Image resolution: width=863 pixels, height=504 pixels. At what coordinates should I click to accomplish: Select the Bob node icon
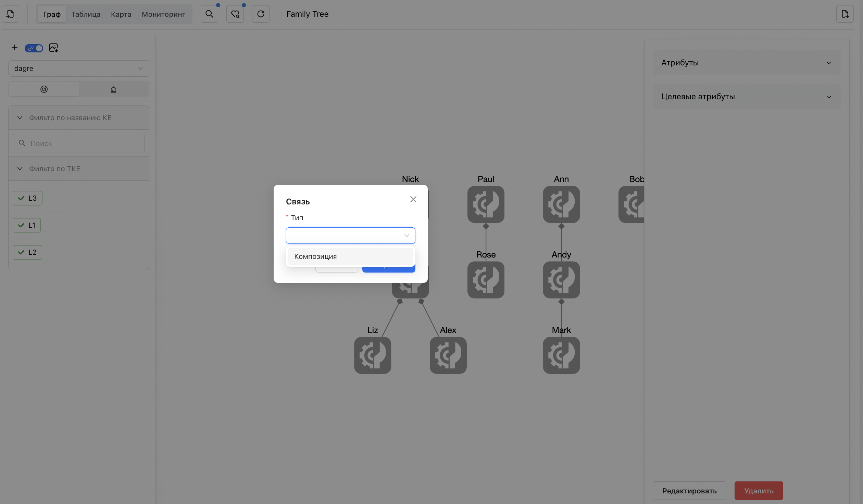(631, 204)
